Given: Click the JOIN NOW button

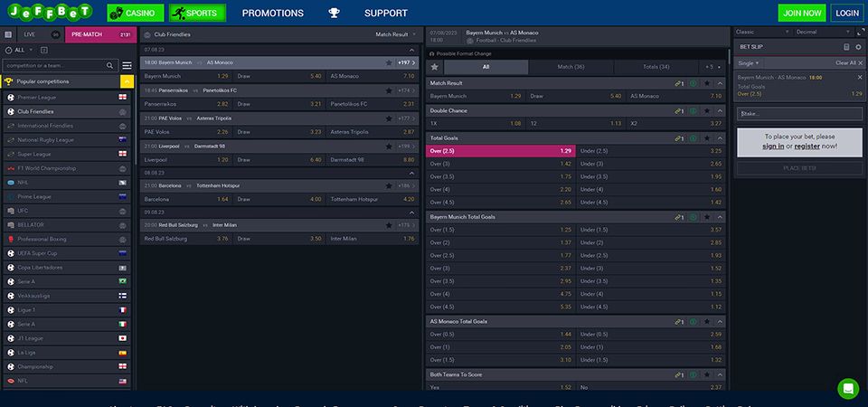Looking at the screenshot, I should (x=802, y=13).
